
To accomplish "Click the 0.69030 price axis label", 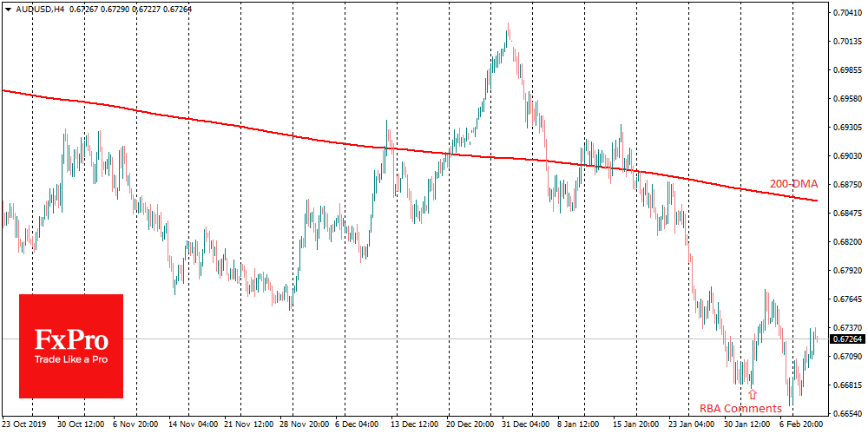I will pos(846,156).
